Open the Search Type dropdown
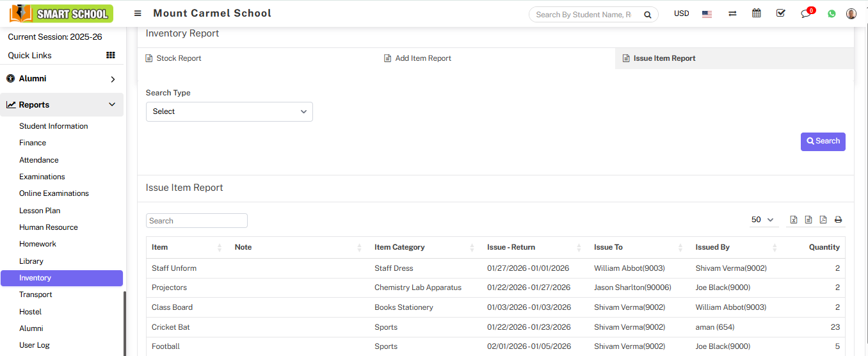This screenshot has width=868, height=356. click(229, 111)
